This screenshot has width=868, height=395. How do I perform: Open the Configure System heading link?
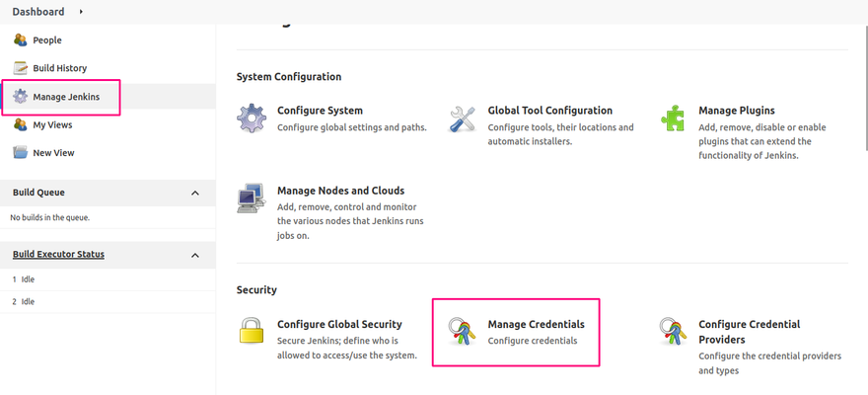[320, 111]
